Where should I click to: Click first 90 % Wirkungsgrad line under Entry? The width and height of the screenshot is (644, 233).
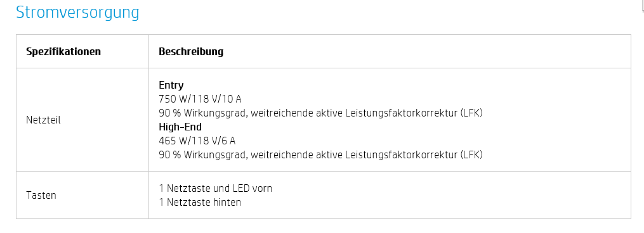321,113
